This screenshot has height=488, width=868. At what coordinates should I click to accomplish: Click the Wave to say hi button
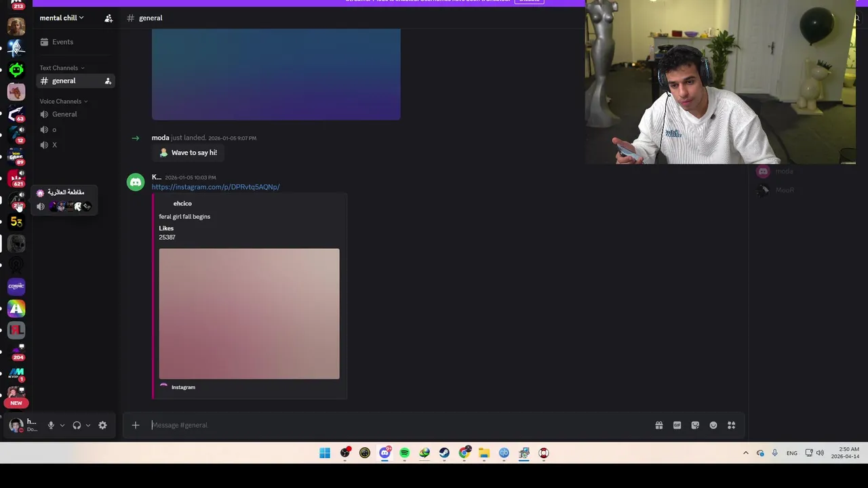pos(188,153)
